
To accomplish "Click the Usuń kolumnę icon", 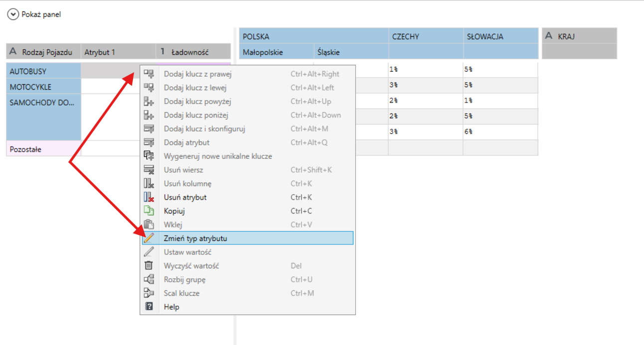I will coord(149,184).
